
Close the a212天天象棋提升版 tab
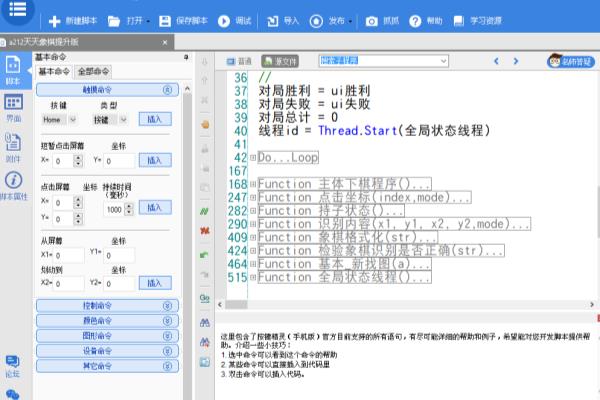(x=165, y=42)
